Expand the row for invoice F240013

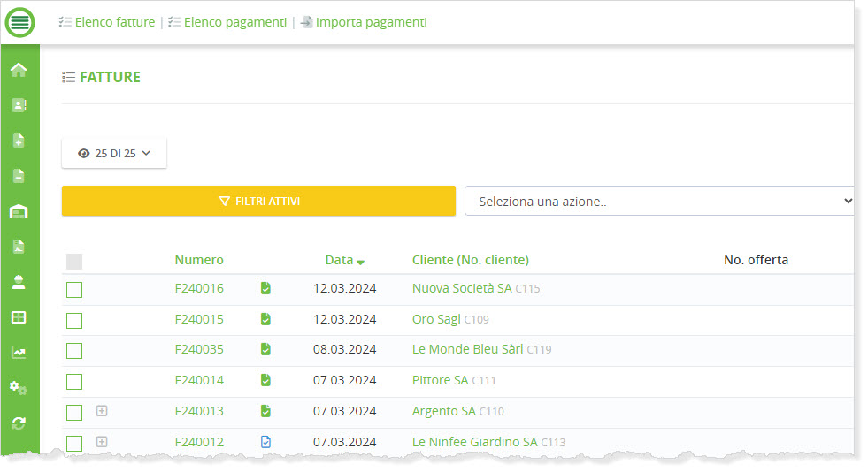click(x=102, y=411)
